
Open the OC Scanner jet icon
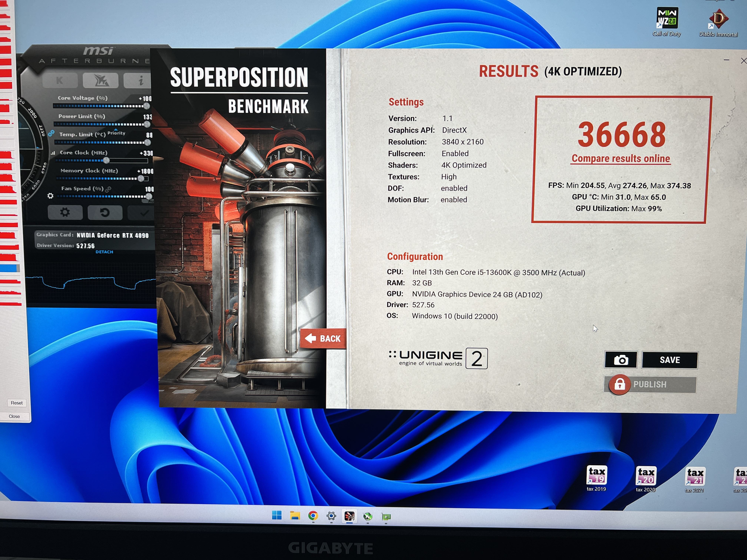click(x=101, y=80)
